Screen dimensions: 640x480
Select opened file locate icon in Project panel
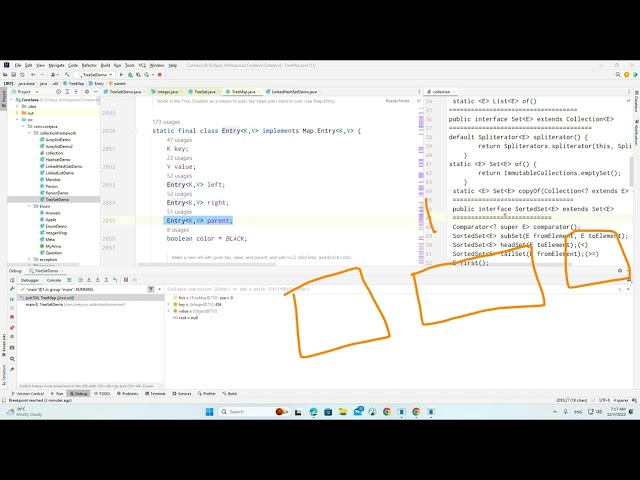pyautogui.click(x=58, y=92)
